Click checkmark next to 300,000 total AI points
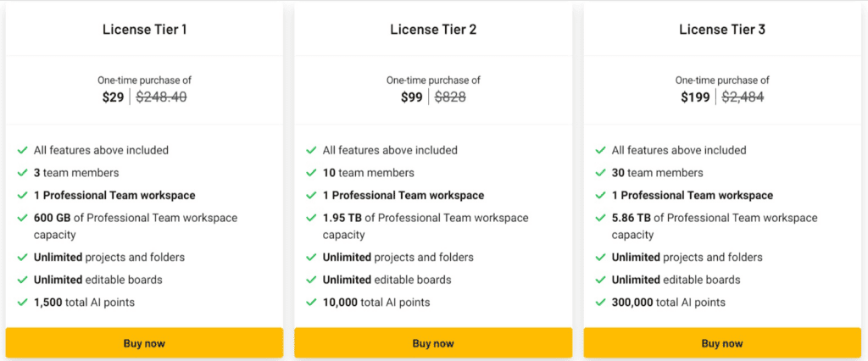The width and height of the screenshot is (868, 361). click(601, 303)
